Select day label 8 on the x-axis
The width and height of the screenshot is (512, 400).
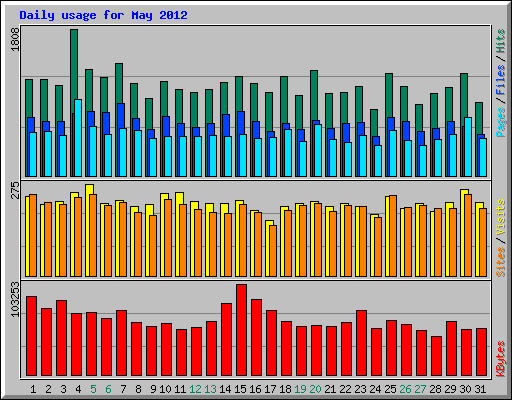point(138,389)
